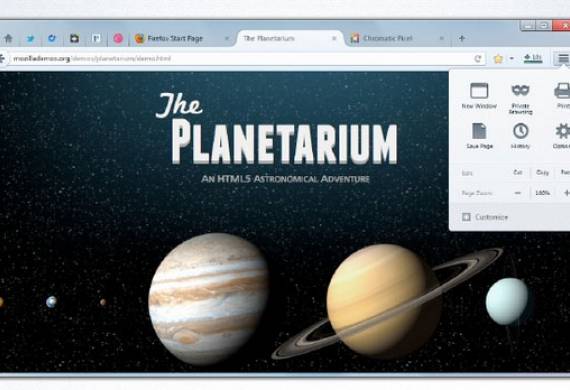Click the URL address bar field
Image resolution: width=570 pixels, height=390 pixels.
coord(242,59)
